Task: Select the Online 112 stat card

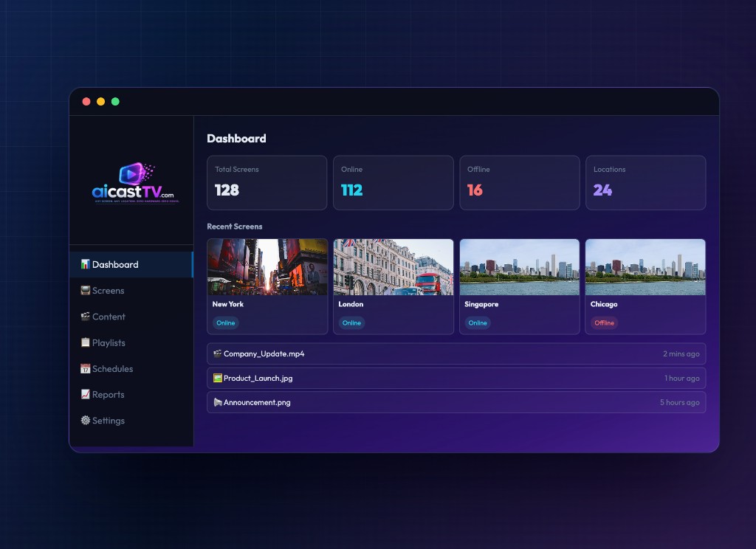Action: point(394,183)
